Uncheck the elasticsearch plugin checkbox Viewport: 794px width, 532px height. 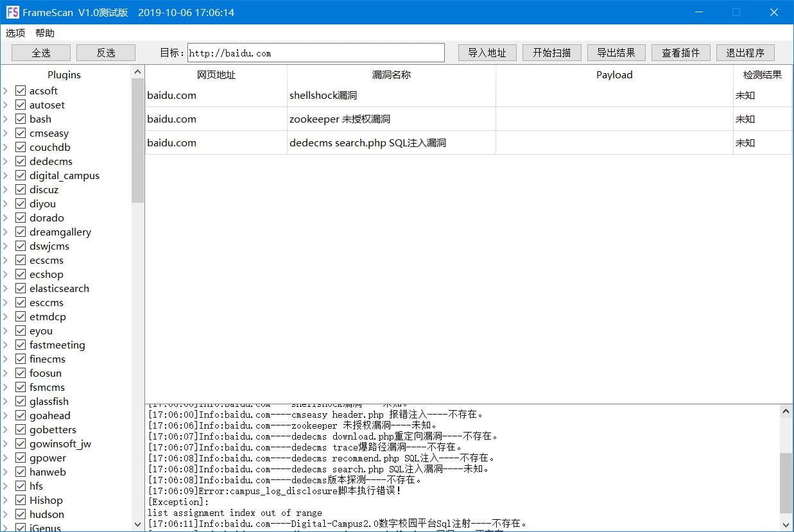point(21,288)
